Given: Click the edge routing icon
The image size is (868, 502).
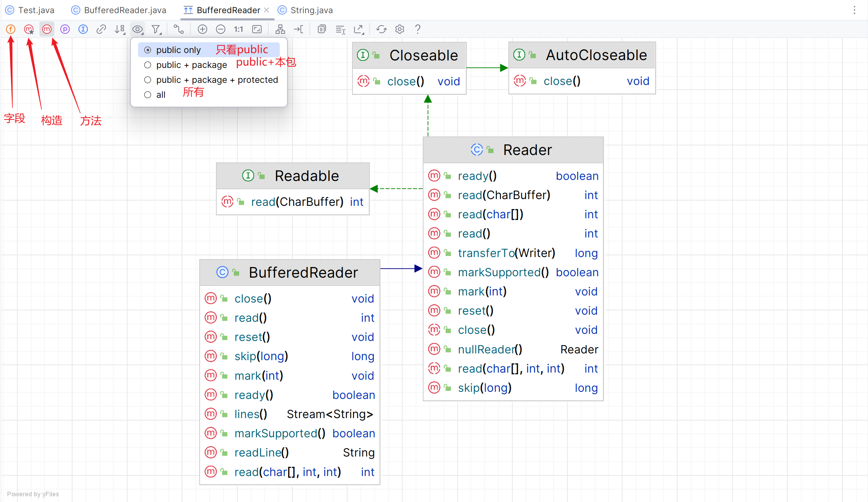Looking at the screenshot, I should pos(179,29).
